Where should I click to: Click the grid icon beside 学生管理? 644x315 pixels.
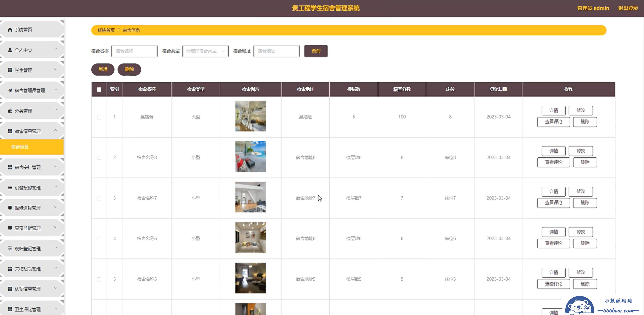(10, 70)
